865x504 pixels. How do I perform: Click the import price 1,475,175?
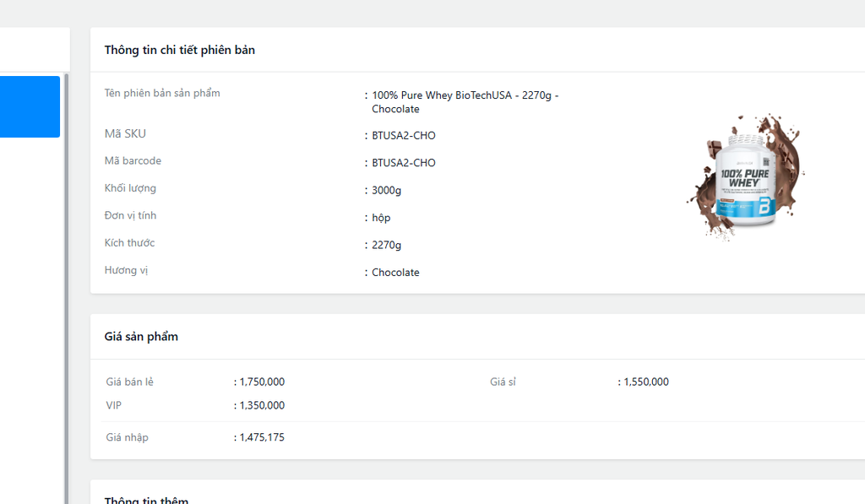pos(262,437)
